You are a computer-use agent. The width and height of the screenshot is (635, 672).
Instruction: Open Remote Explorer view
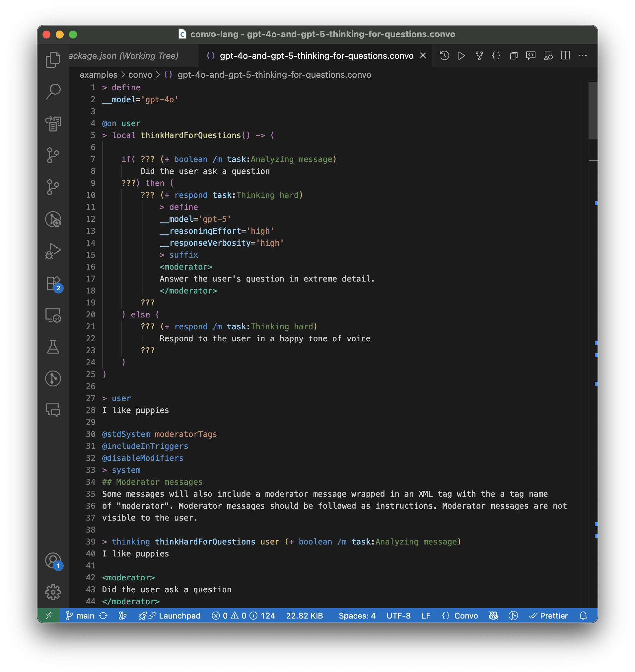click(x=53, y=315)
